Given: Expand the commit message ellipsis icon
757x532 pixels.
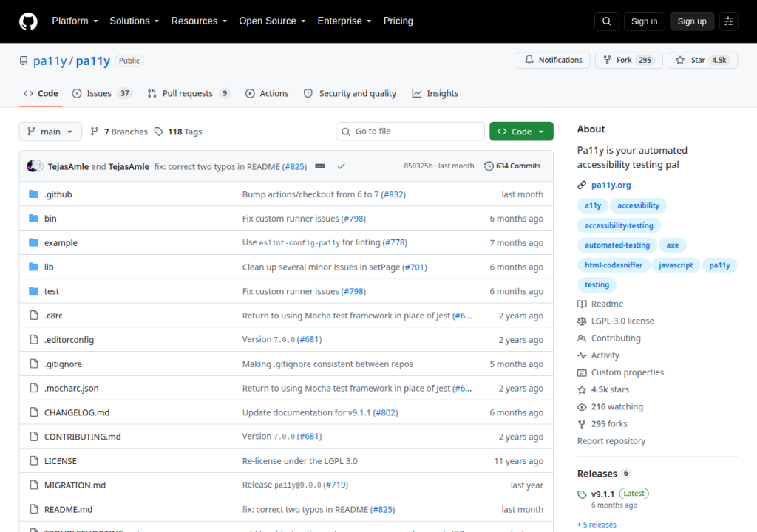Looking at the screenshot, I should [x=320, y=166].
